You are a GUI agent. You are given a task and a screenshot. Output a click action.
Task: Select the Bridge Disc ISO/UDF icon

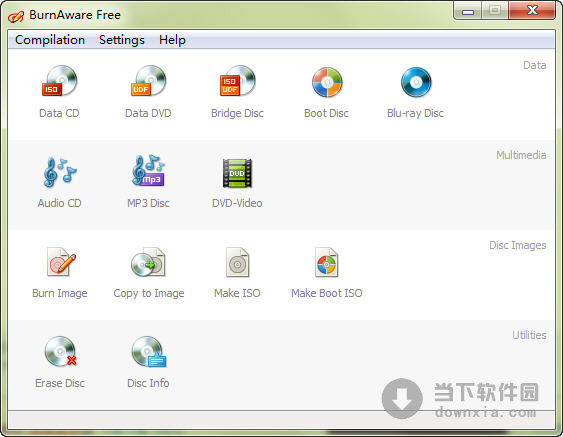(237, 81)
